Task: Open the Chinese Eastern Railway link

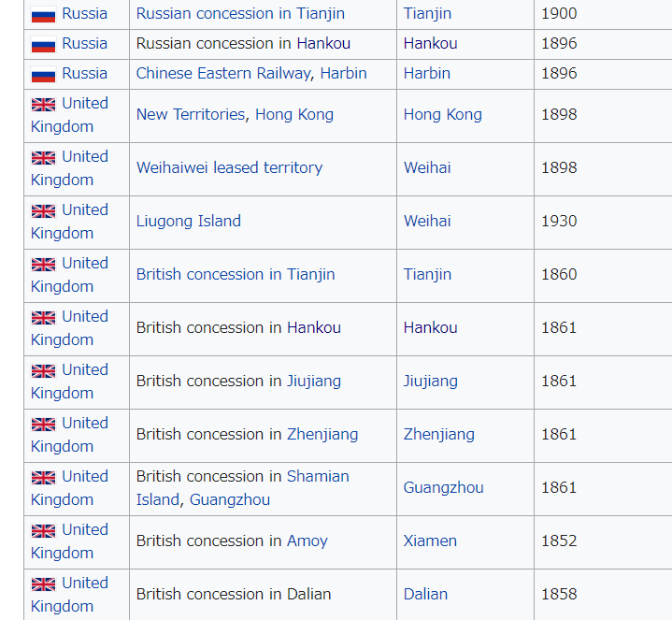Action: coord(223,74)
